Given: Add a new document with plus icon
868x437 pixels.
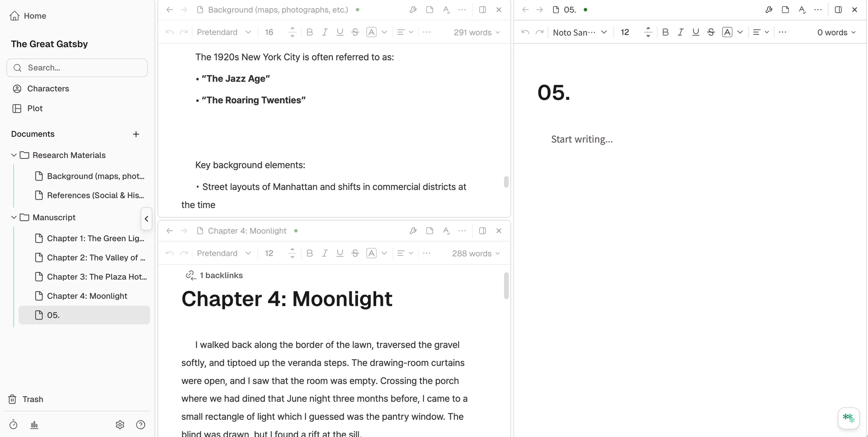Looking at the screenshot, I should pos(136,134).
